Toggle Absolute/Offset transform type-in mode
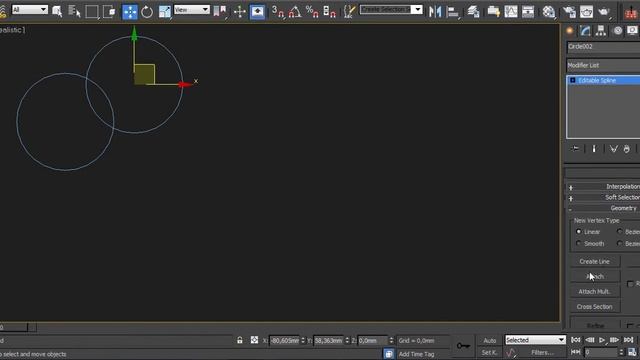 (x=254, y=340)
